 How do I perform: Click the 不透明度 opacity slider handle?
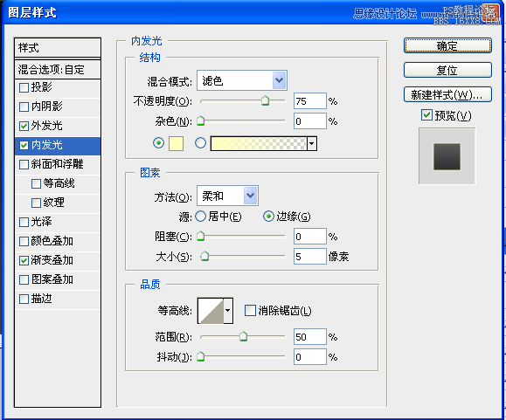pos(265,101)
